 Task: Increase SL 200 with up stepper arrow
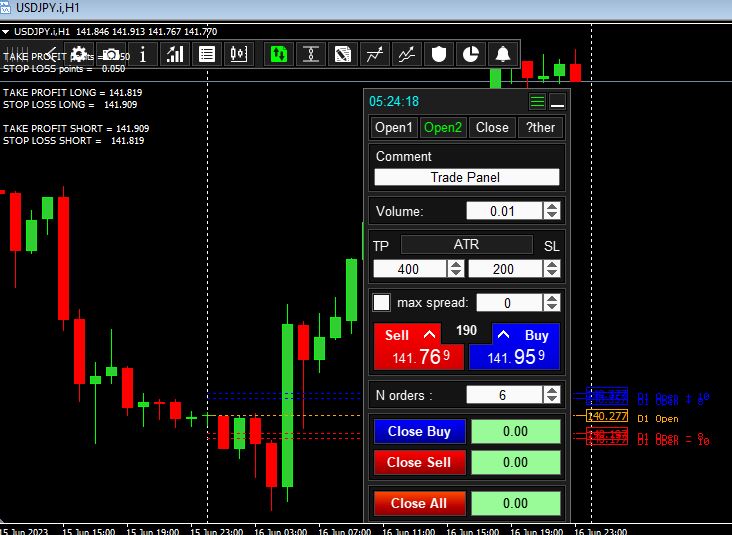552,265
